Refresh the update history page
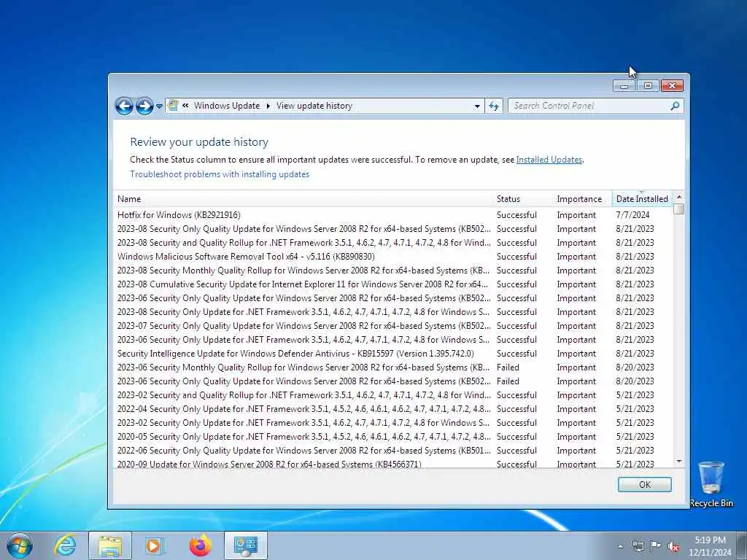The image size is (747, 560). pyautogui.click(x=494, y=106)
